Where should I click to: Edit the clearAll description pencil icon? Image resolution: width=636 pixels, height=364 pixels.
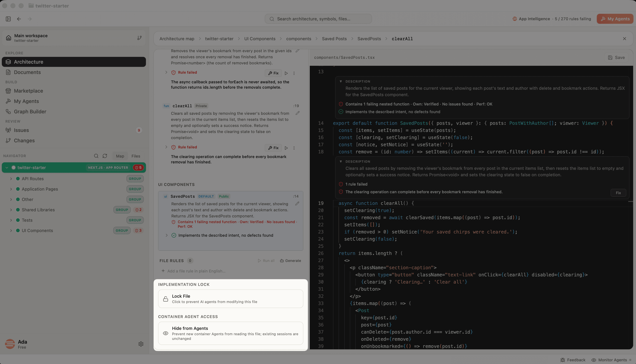point(297,113)
